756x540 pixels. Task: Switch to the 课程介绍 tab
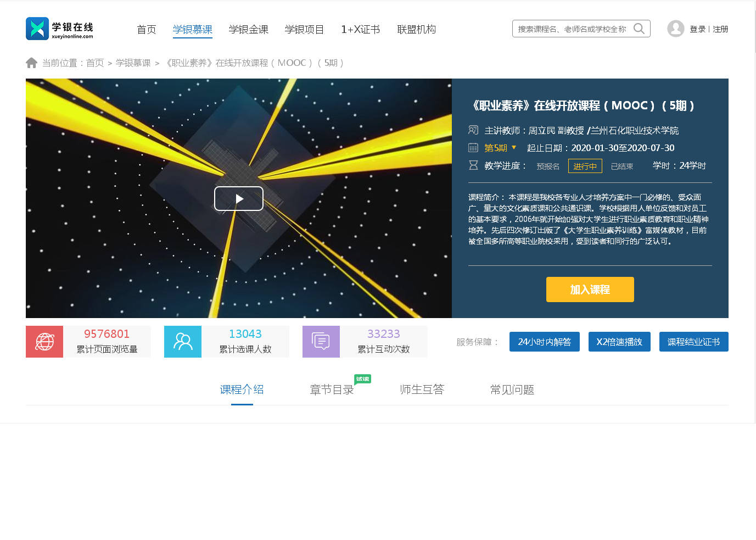click(x=242, y=389)
